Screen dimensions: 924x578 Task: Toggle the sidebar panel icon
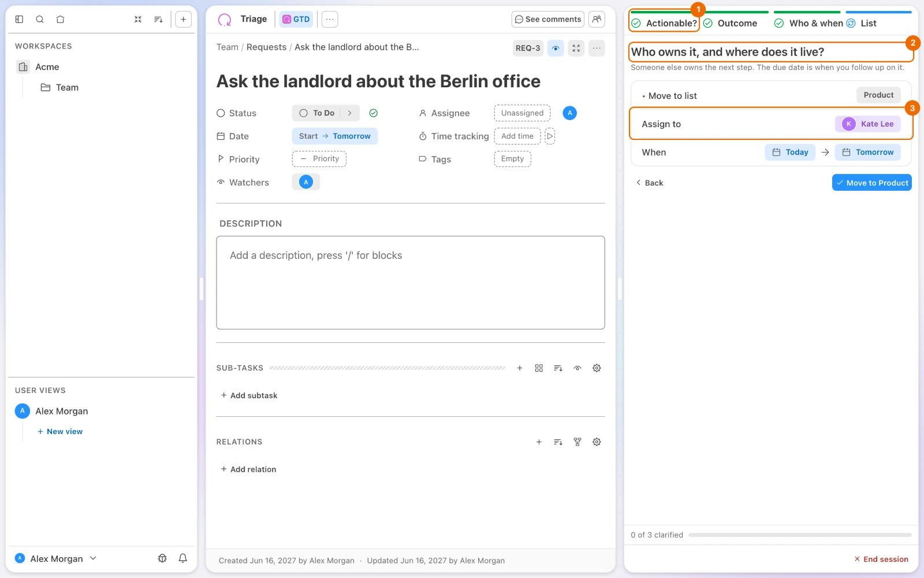(x=19, y=19)
